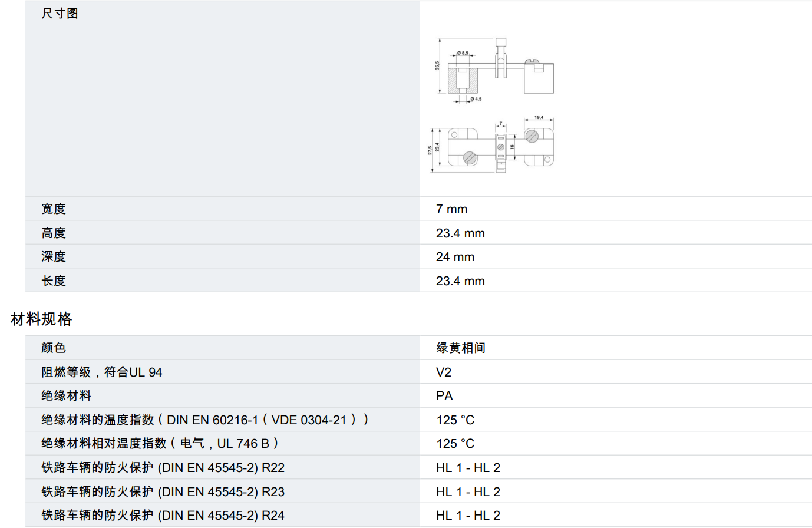Viewport: 812px width, 528px height.
Task: Click the V2 flammability rating value
Action: [x=444, y=372]
